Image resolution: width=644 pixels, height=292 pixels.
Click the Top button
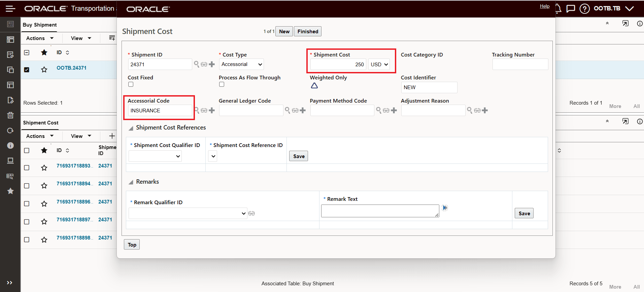pos(132,245)
